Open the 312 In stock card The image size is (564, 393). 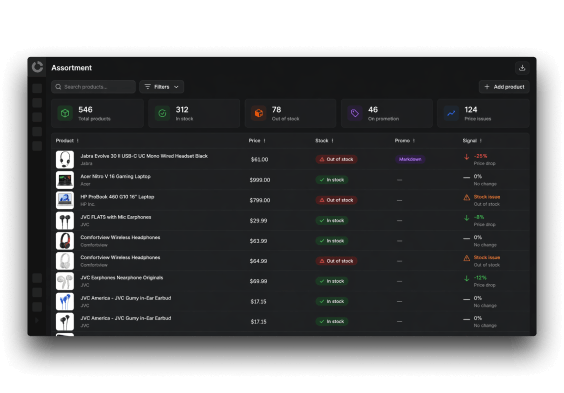pos(194,113)
